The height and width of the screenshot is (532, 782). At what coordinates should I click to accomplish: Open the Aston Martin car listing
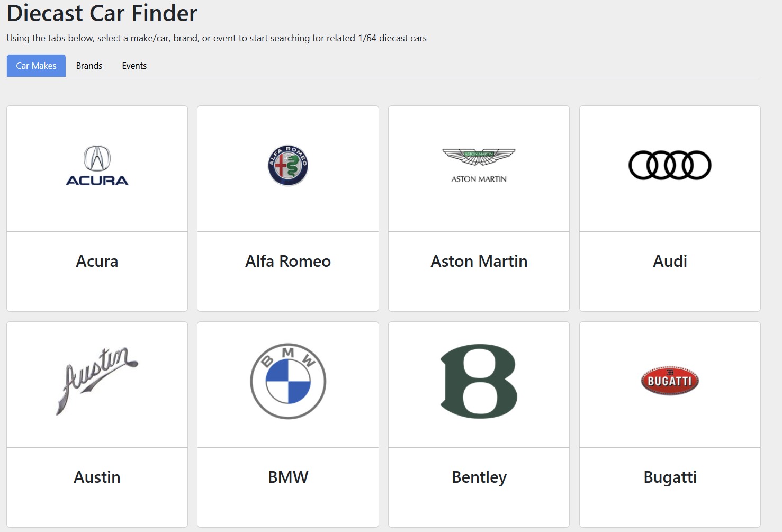pyautogui.click(x=478, y=261)
